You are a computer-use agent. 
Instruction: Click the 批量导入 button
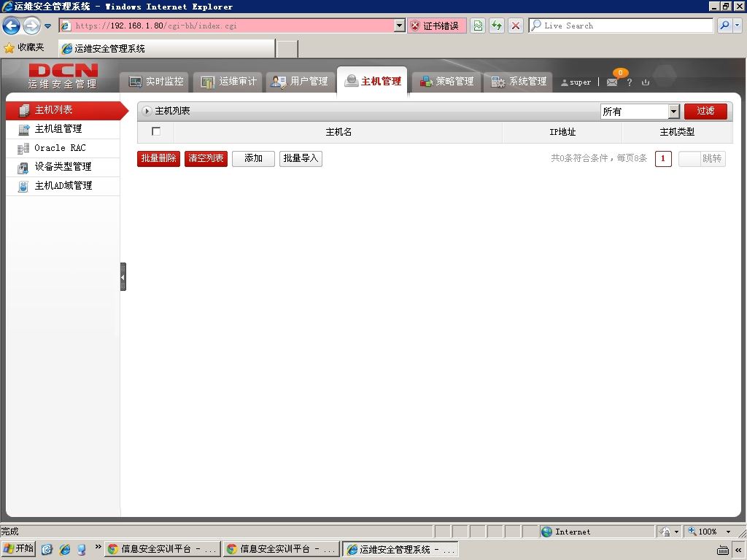tap(301, 158)
